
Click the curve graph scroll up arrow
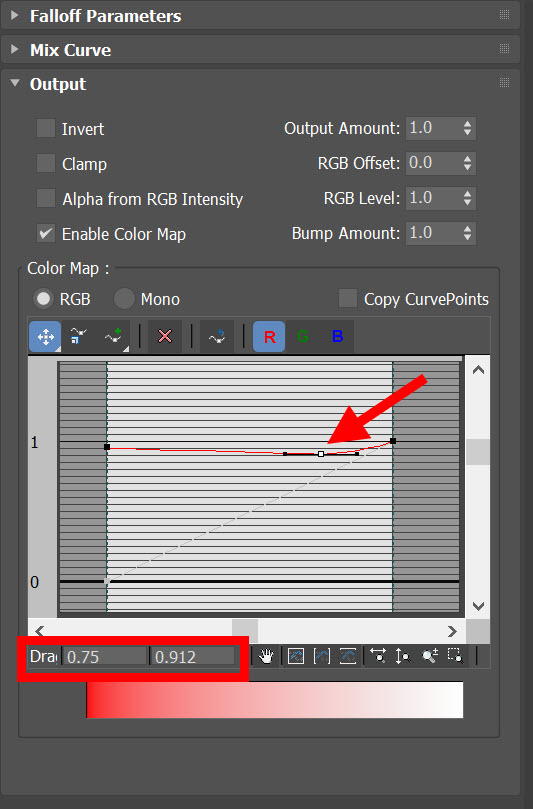point(478,370)
